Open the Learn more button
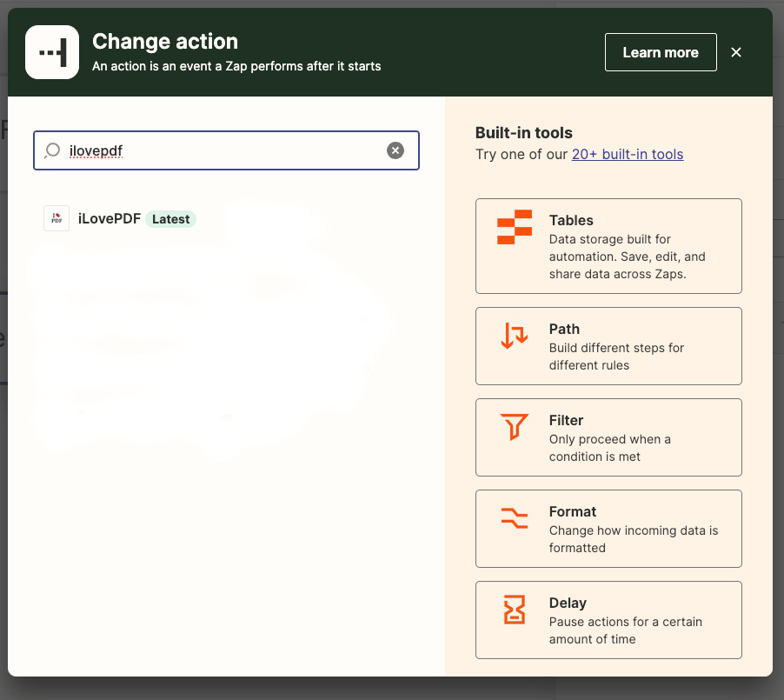 (x=661, y=52)
